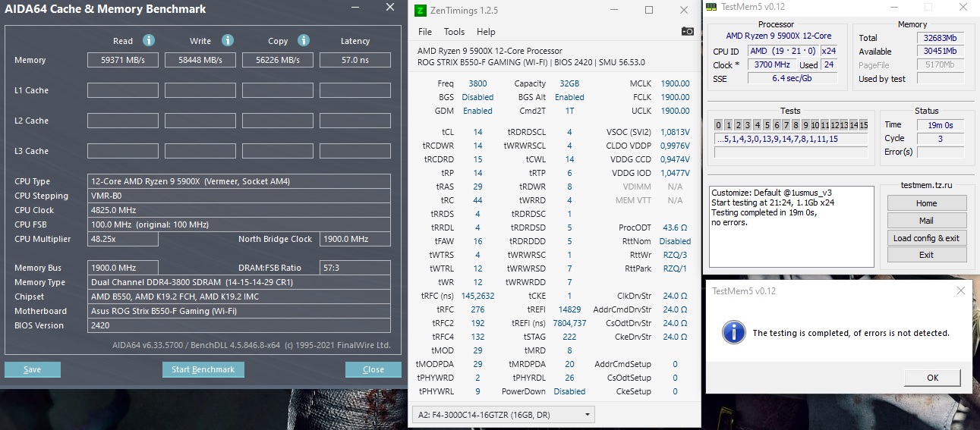This screenshot has width=980, height=430.
Task: Click the BIOS Version 2420 field
Action: [239, 325]
